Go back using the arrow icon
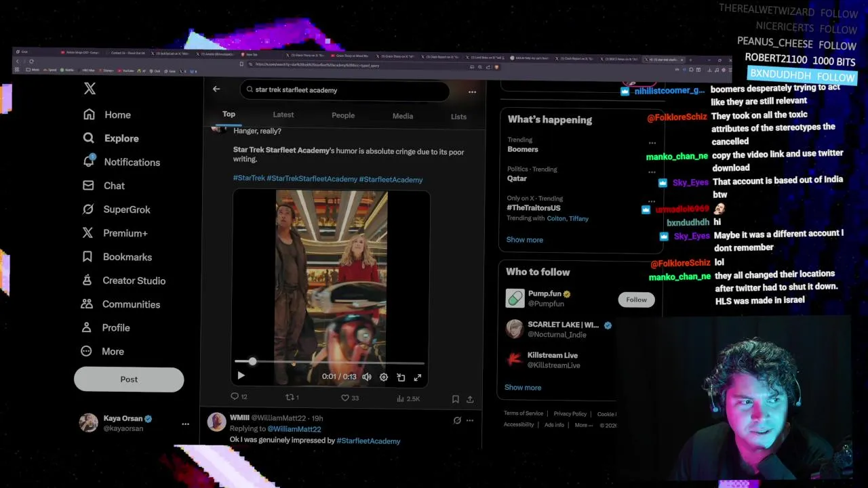This screenshot has height=488, width=868. point(216,89)
